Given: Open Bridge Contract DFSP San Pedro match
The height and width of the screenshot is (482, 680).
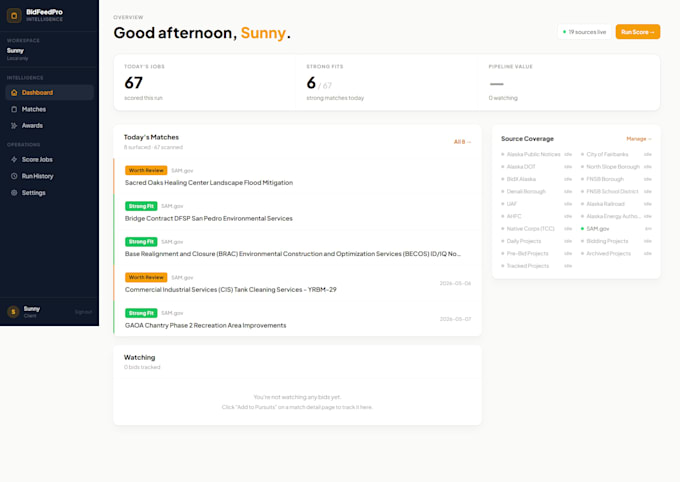Looking at the screenshot, I should (298, 212).
